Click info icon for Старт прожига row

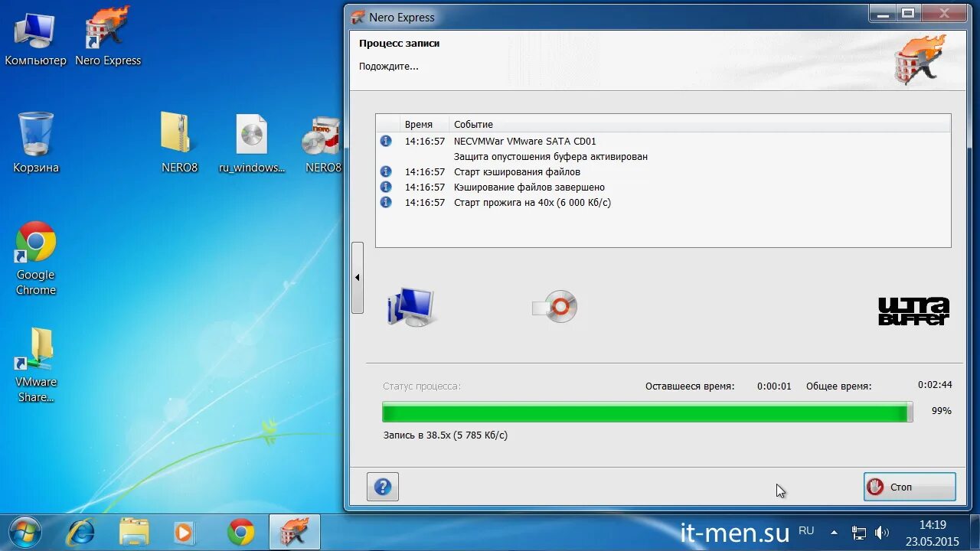coord(386,202)
